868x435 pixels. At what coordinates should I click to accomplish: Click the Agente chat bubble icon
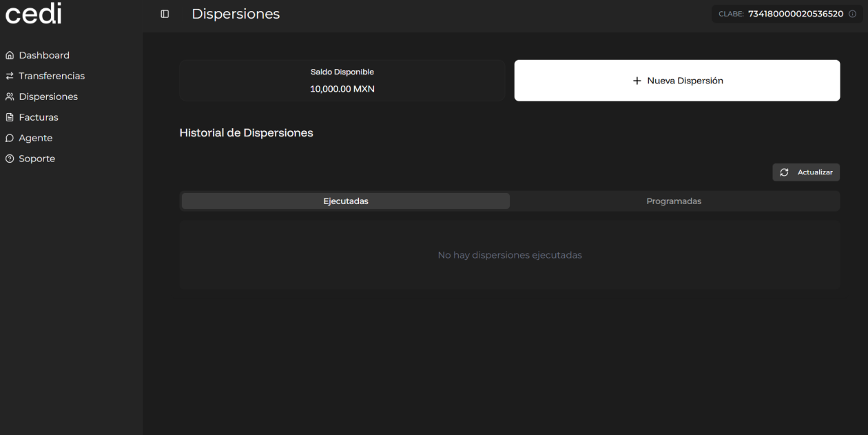[10, 138]
